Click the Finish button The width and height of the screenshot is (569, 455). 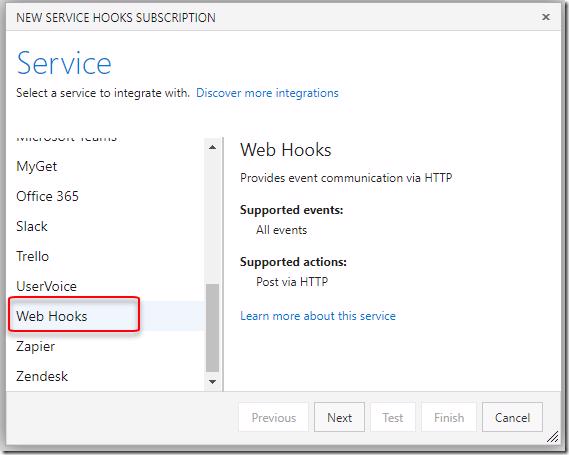point(449,417)
